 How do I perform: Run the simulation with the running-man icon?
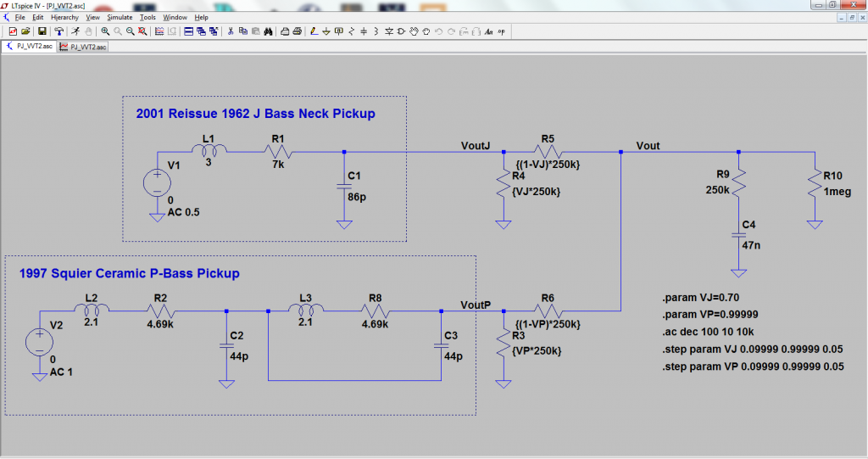pyautogui.click(x=75, y=31)
